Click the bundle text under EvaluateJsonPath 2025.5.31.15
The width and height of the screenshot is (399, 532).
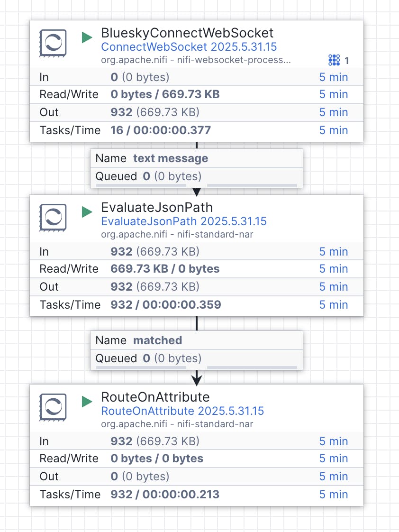point(177,234)
